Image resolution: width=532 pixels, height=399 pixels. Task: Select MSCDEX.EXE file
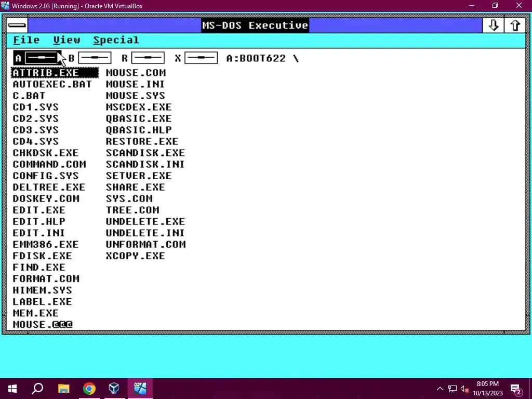[139, 107]
